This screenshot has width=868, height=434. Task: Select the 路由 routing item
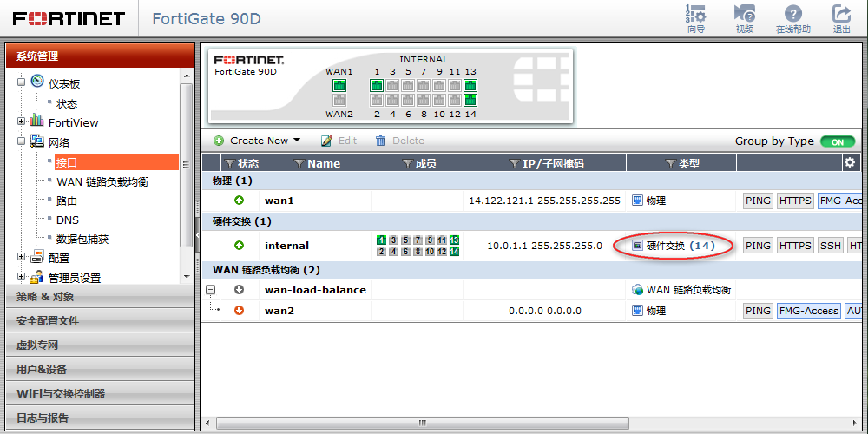[67, 201]
